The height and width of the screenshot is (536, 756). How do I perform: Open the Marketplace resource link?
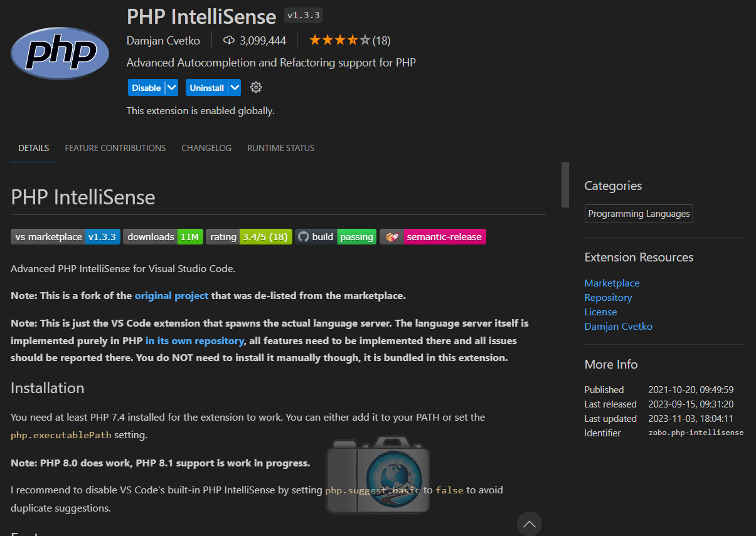point(612,283)
